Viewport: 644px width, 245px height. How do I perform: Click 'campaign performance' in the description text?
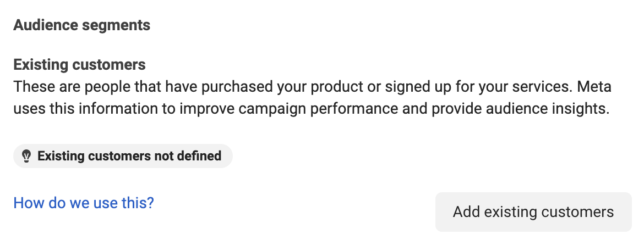318,109
